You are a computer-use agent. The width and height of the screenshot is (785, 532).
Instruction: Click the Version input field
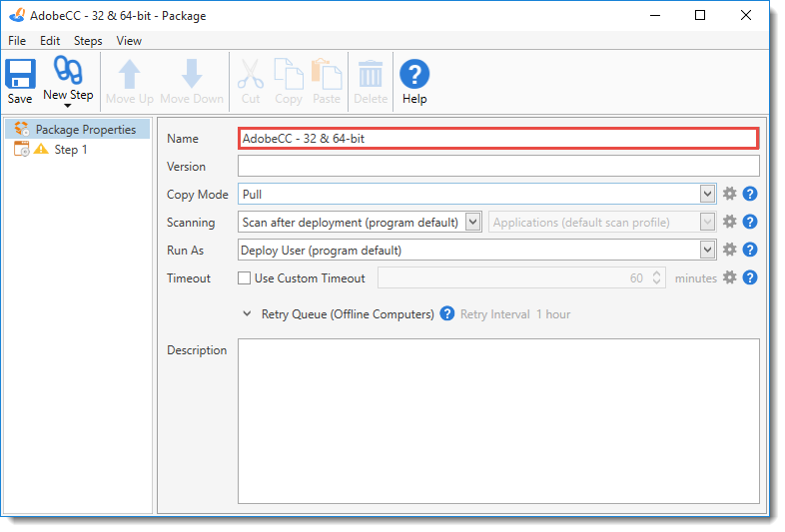[498, 166]
